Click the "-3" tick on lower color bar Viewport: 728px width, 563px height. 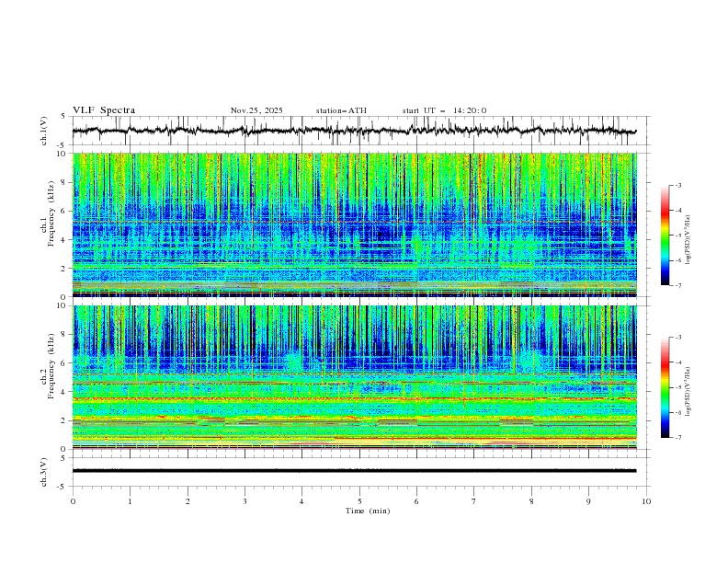pyautogui.click(x=677, y=338)
